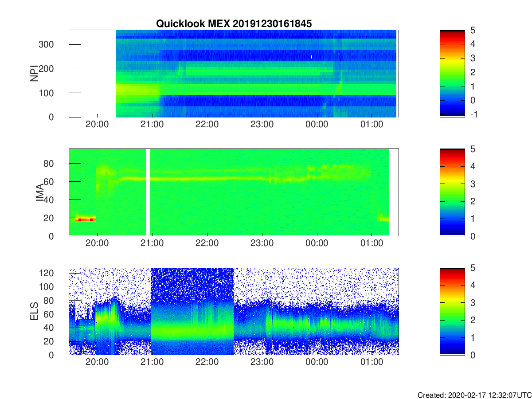This screenshot has height=399, width=532.
Task: Select the IMA y-axis label
Action: click(39, 193)
